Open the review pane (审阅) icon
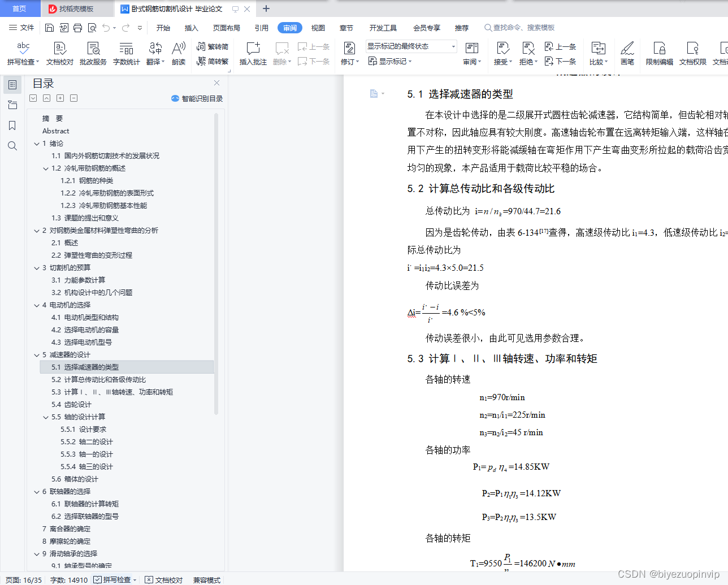This screenshot has height=585, width=728. coord(472,53)
